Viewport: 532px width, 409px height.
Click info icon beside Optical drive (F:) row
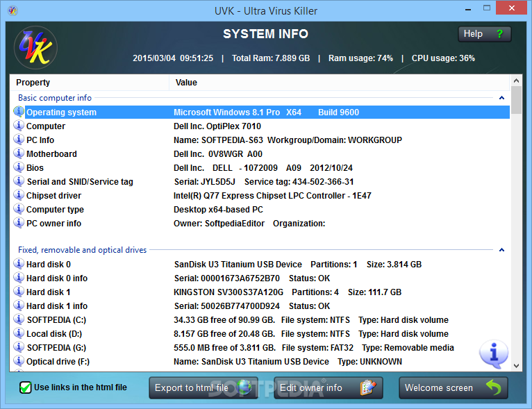pyautogui.click(x=19, y=361)
